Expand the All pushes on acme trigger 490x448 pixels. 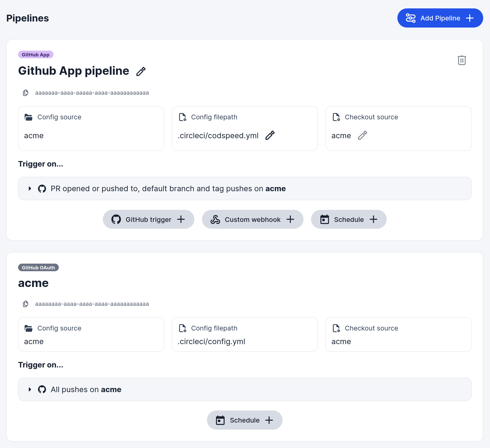30,390
